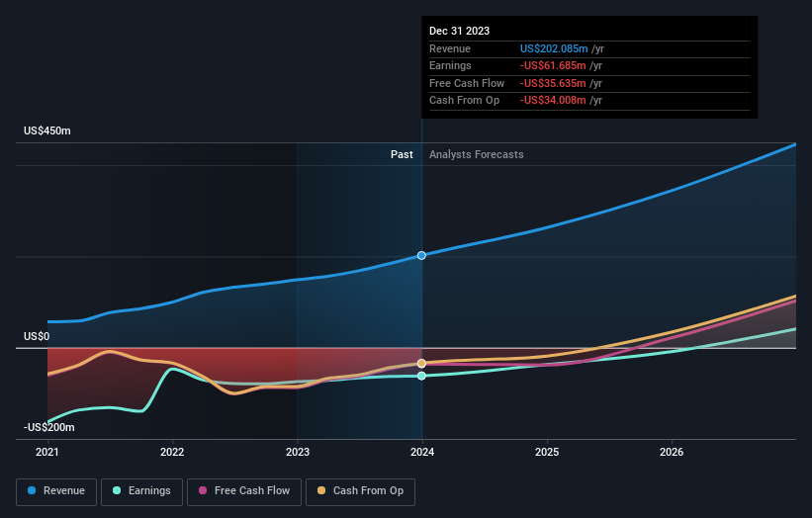Click the -US$35.635m free cash flow value
This screenshot has height=518, width=812.
coord(553,83)
